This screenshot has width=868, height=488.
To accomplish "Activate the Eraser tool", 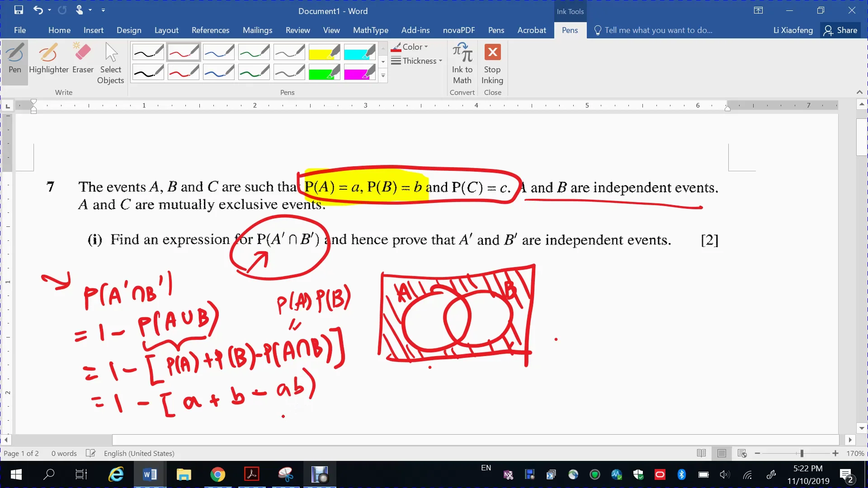I will [x=83, y=59].
